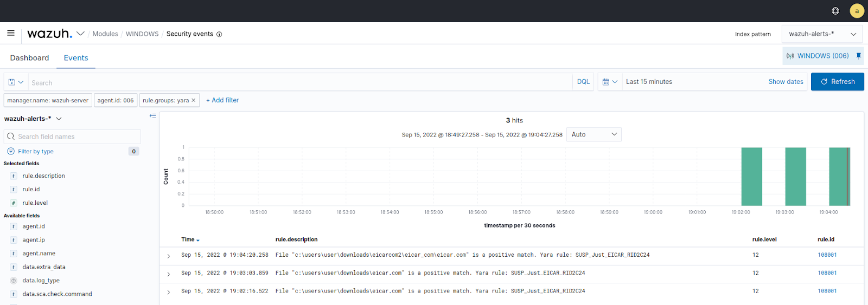Remove the rule.groups: yara filter
This screenshot has height=305, width=868.
194,100
